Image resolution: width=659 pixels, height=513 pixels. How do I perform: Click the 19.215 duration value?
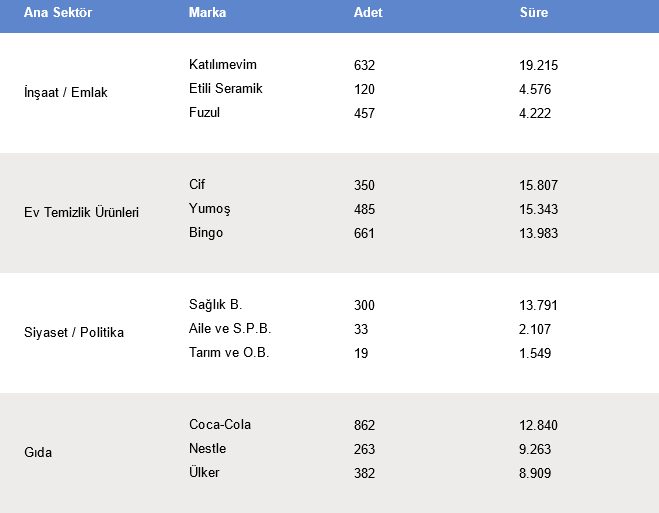coord(538,65)
